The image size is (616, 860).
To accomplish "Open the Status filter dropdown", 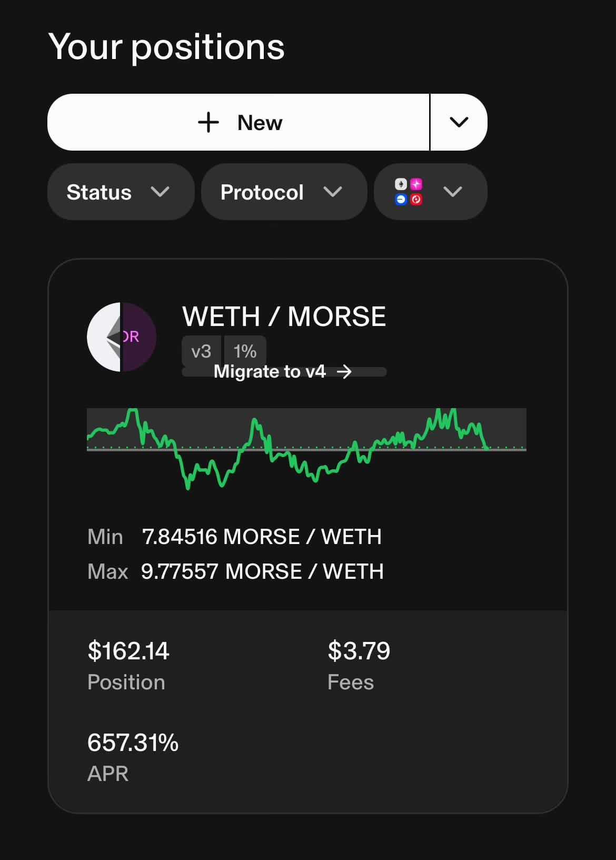I will (121, 192).
